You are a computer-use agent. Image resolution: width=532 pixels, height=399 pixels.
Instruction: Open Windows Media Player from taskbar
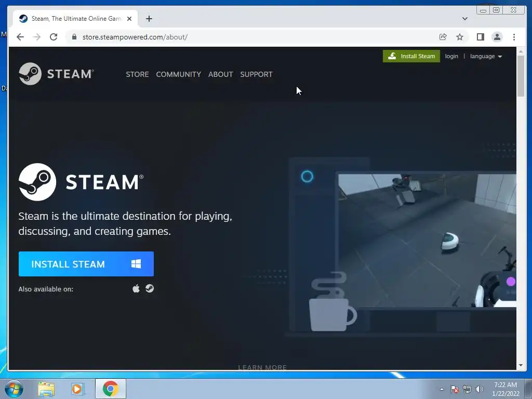[x=78, y=389]
